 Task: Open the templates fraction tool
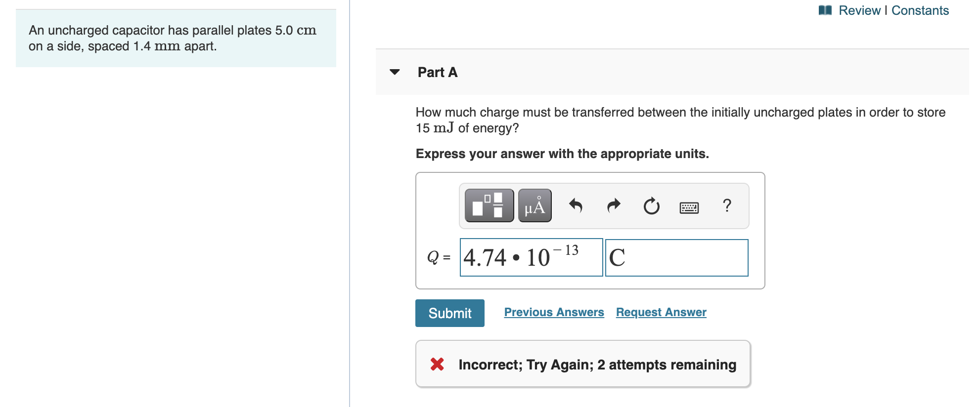click(489, 205)
